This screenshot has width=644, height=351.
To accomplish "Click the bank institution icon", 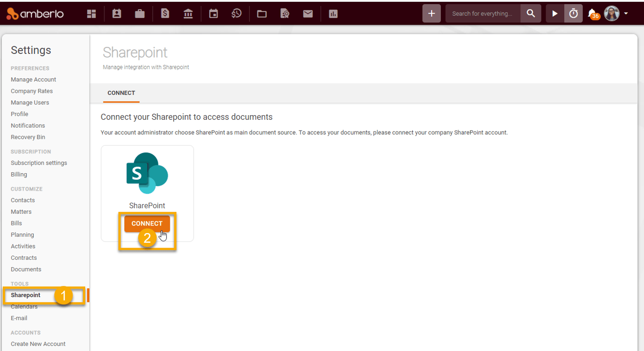I will pos(188,13).
